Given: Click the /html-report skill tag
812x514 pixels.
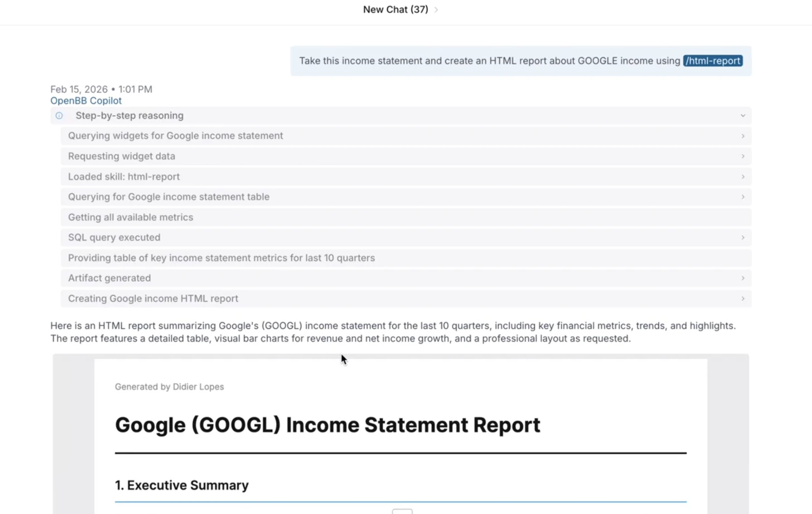Looking at the screenshot, I should tap(713, 61).
